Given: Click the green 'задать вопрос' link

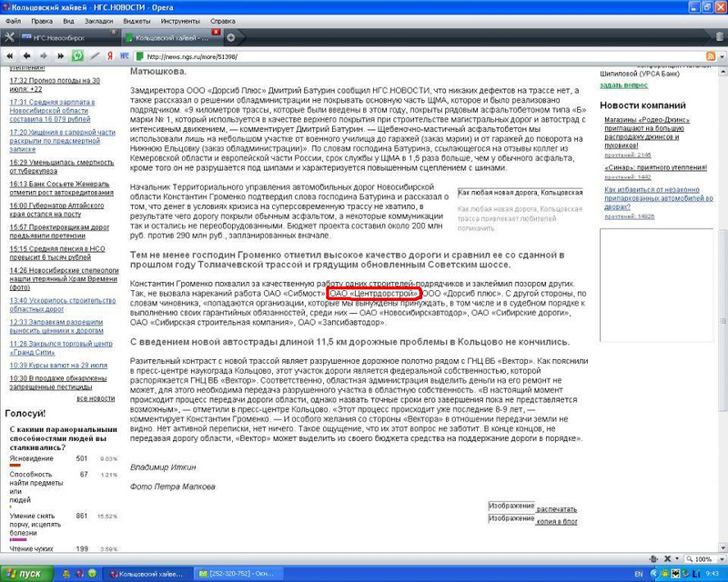Looking at the screenshot, I should pyautogui.click(x=623, y=85).
